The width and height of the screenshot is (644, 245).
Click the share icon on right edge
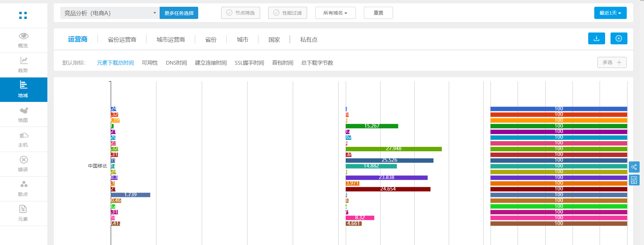click(x=634, y=167)
